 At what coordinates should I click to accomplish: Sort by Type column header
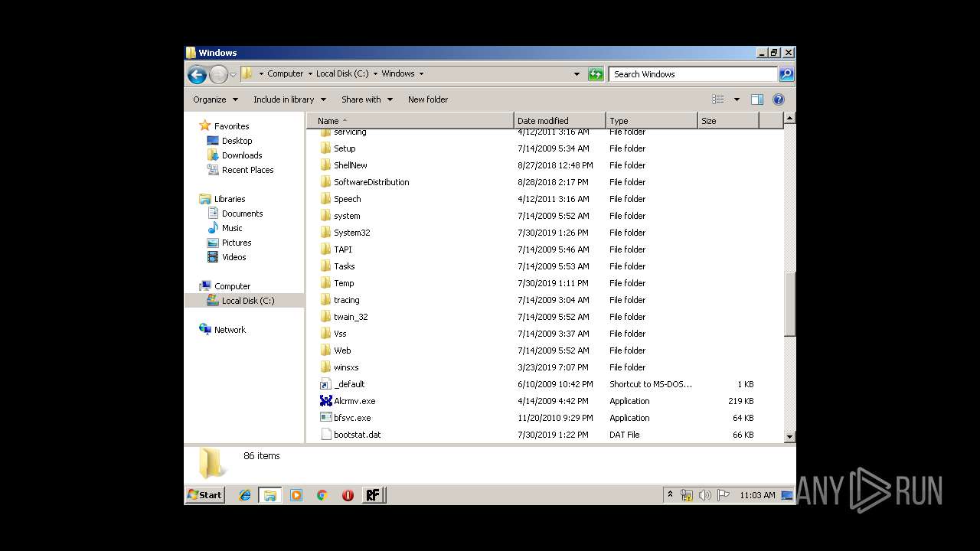(x=652, y=121)
